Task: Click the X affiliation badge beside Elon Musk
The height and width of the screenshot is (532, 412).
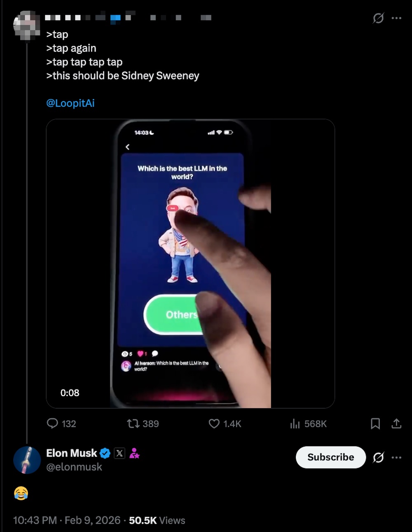Action: [x=119, y=453]
